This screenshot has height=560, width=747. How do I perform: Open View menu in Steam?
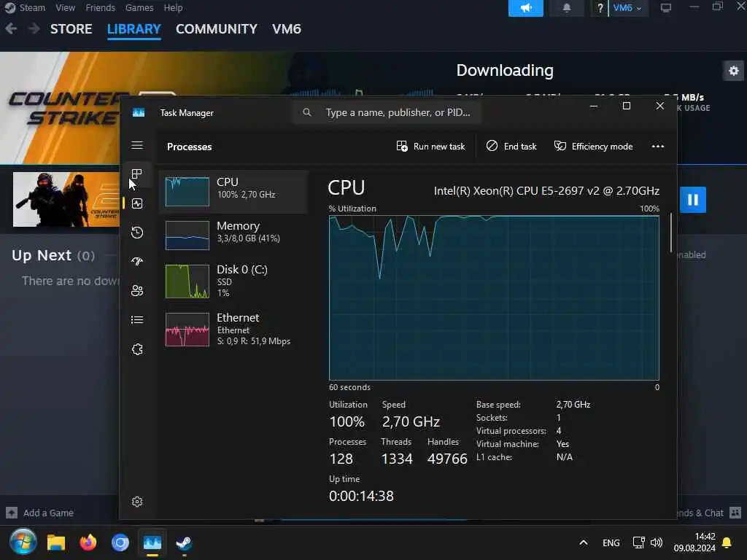(65, 7)
